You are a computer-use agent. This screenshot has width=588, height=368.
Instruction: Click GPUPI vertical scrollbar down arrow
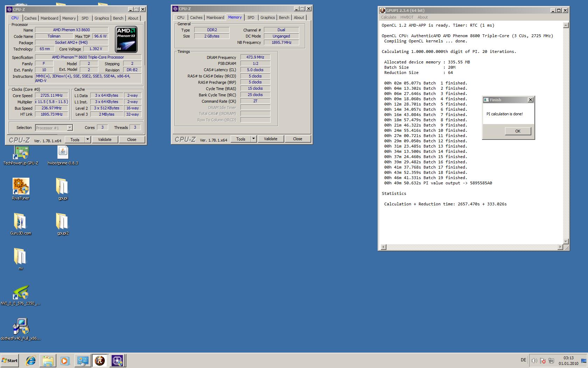click(x=566, y=241)
